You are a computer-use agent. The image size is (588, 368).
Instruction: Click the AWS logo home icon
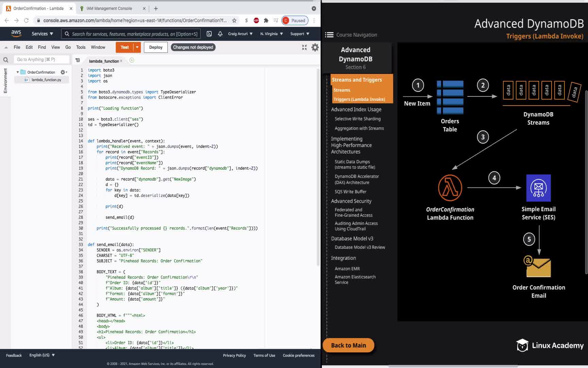tap(16, 33)
